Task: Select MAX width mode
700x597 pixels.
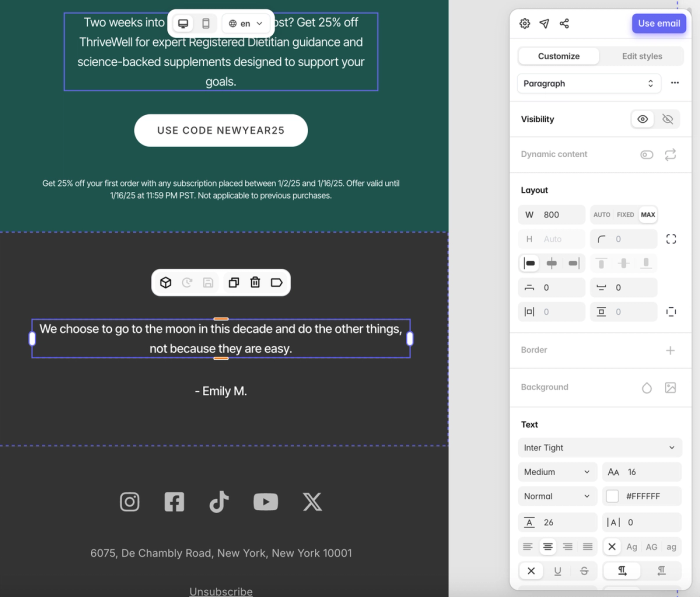Action: tap(648, 215)
